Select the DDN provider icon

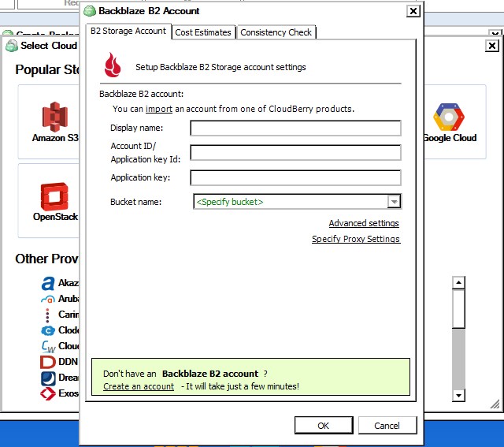pyautogui.click(x=47, y=362)
